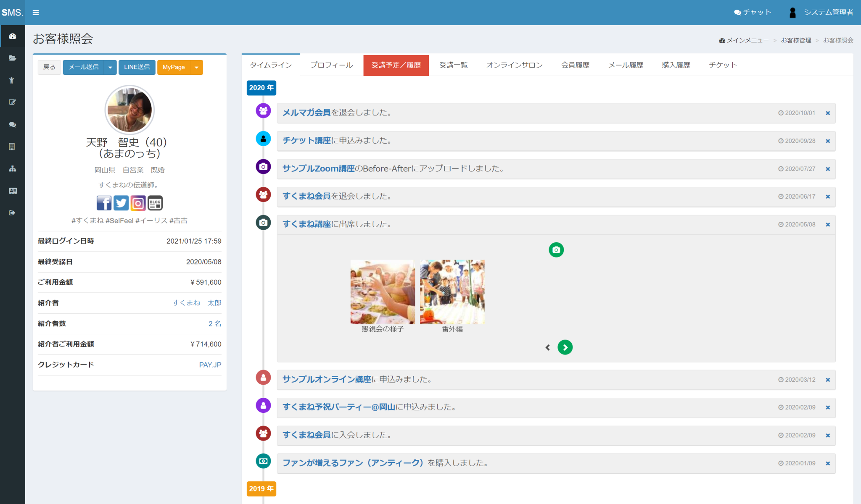
Task: Open the すくまね 太郎 referrer link
Action: click(197, 303)
